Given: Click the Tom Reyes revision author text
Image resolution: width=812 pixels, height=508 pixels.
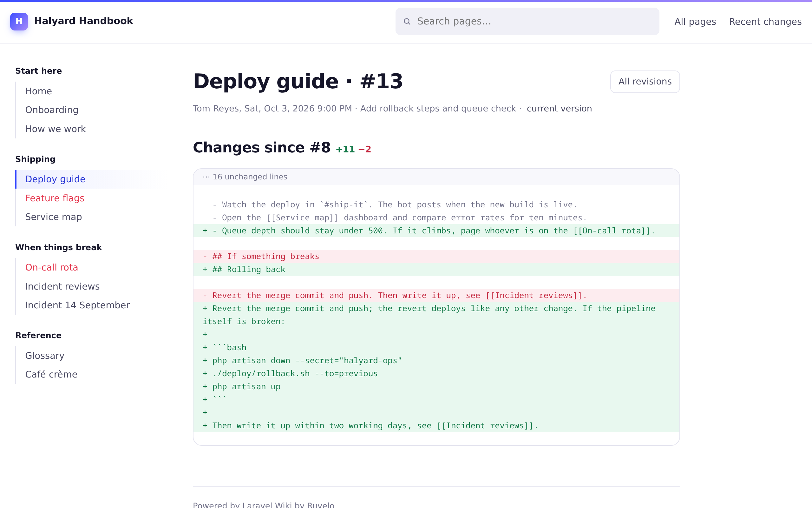Looking at the screenshot, I should (216, 109).
